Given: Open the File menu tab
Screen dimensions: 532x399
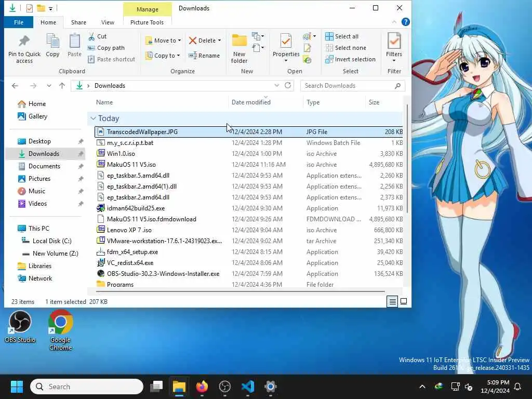Looking at the screenshot, I should [x=19, y=22].
